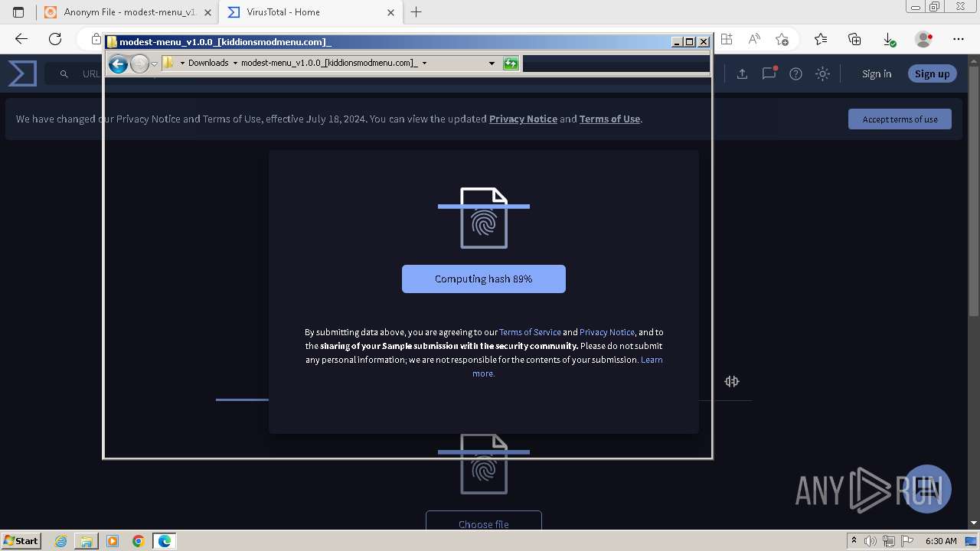Screen dimensions: 980x551
Task: Open Internet Explorer from taskbar
Action: tap(60, 541)
